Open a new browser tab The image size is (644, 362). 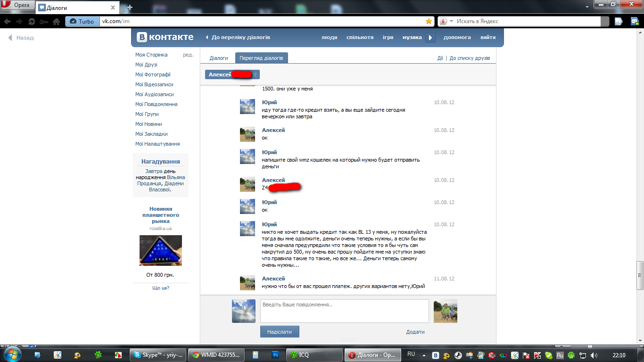pyautogui.click(x=130, y=8)
